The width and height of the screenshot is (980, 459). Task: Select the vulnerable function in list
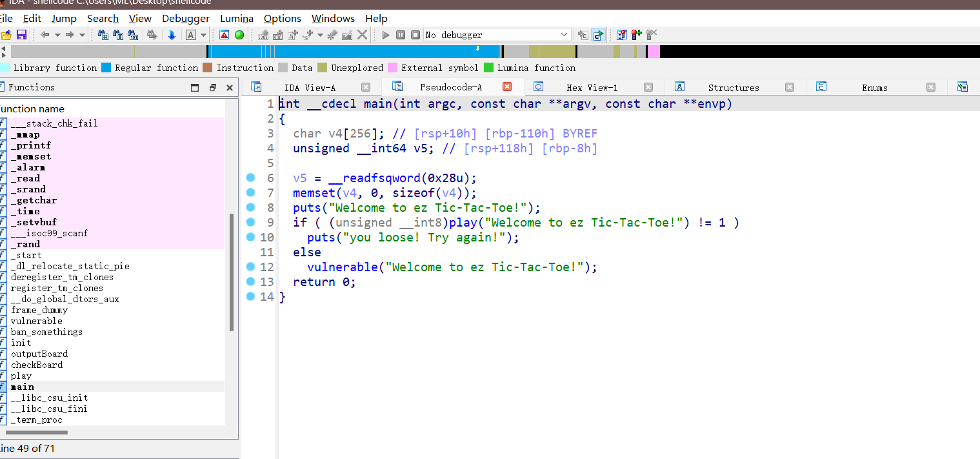pyautogui.click(x=36, y=321)
